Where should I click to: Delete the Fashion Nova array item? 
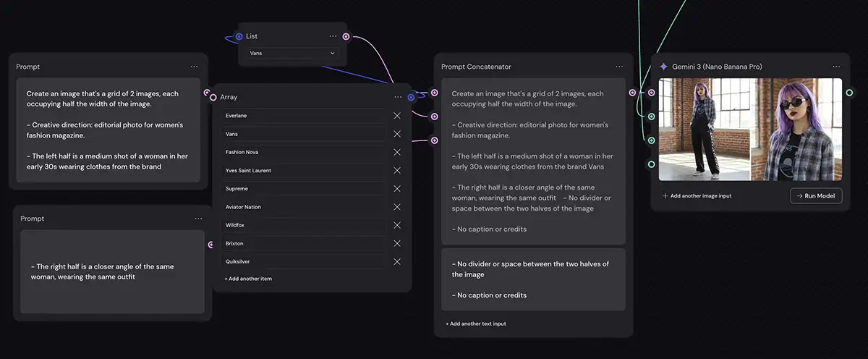(397, 152)
